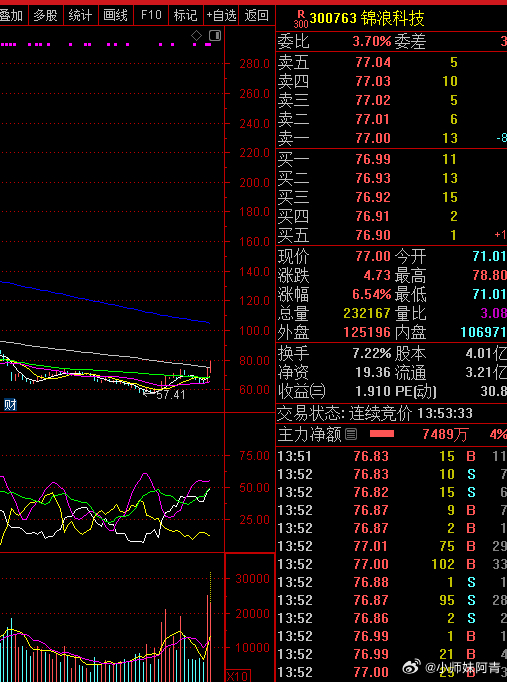Click the 流通 value 3.21亿
Viewport: 507px width, 682px height.
coord(486,372)
